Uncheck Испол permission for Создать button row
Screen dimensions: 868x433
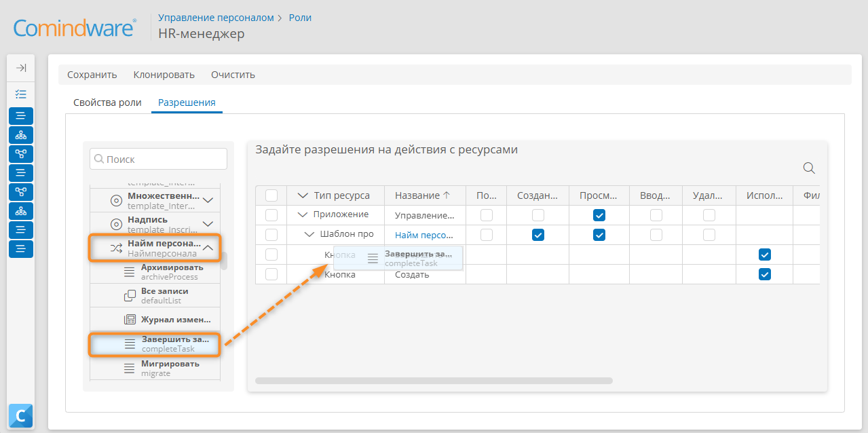point(765,274)
